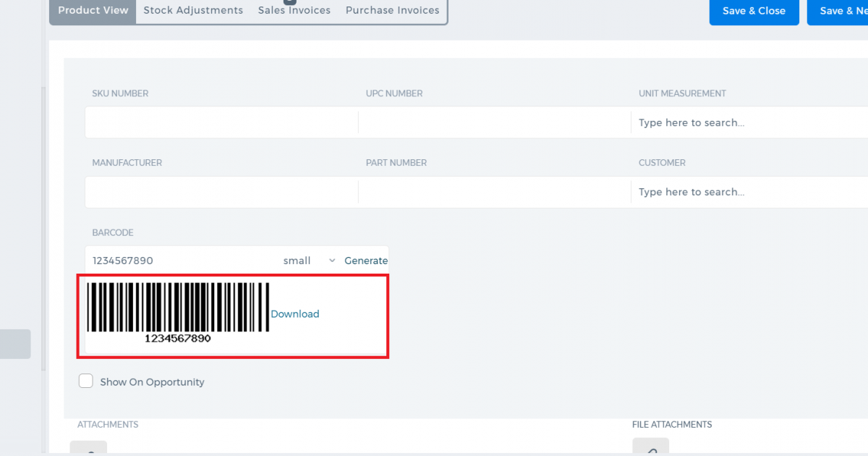Open the Stock Adjustments tab
Viewport: 868px width, 456px height.
point(193,10)
